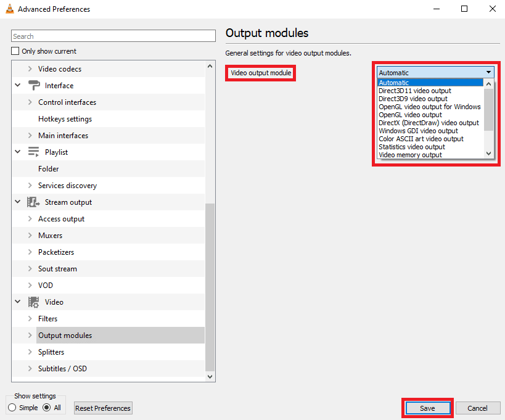Screen dimensions: 505x420
Task: Choose Direct3D9 video output option
Action: pos(430,99)
